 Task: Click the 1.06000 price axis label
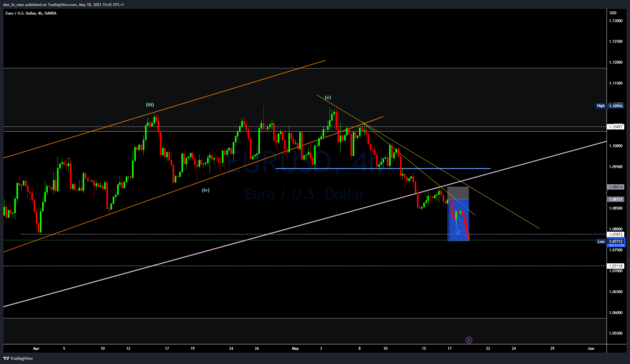[616, 313]
